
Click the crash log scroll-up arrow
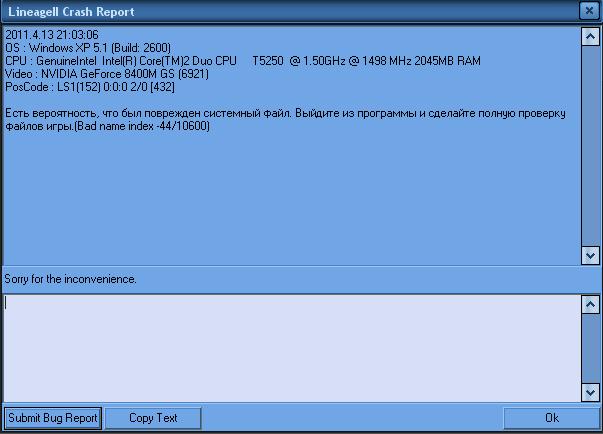[589, 35]
